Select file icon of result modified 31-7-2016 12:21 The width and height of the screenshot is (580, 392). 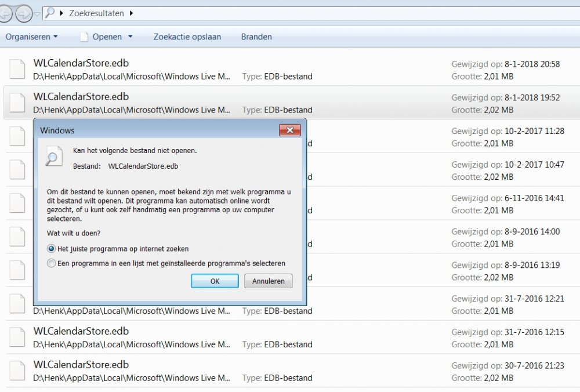tap(17, 303)
